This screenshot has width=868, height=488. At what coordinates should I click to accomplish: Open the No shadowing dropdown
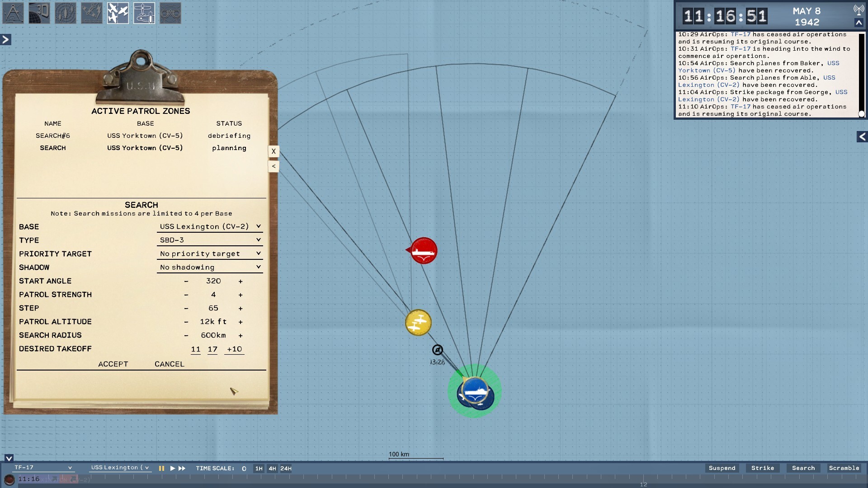210,267
